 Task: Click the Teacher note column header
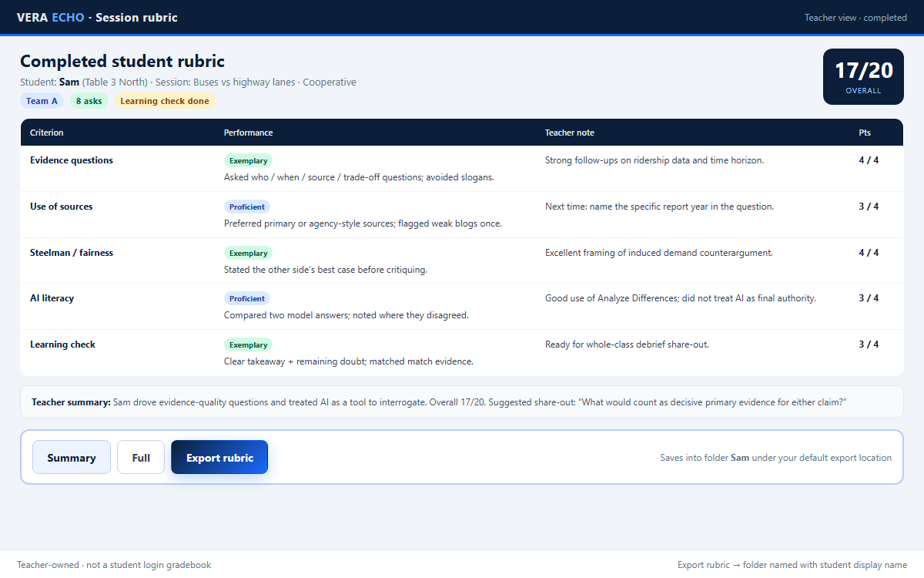(570, 133)
